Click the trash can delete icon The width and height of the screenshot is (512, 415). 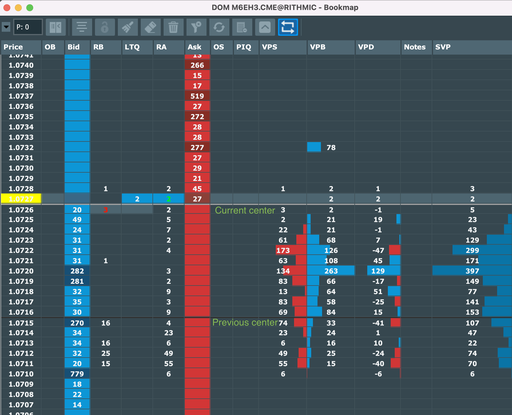tap(173, 27)
